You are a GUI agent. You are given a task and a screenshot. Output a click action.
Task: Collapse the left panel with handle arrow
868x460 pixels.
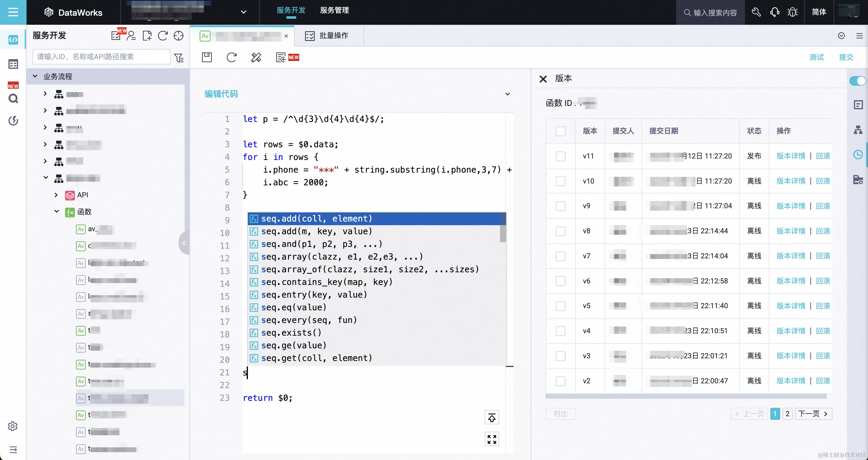point(184,243)
